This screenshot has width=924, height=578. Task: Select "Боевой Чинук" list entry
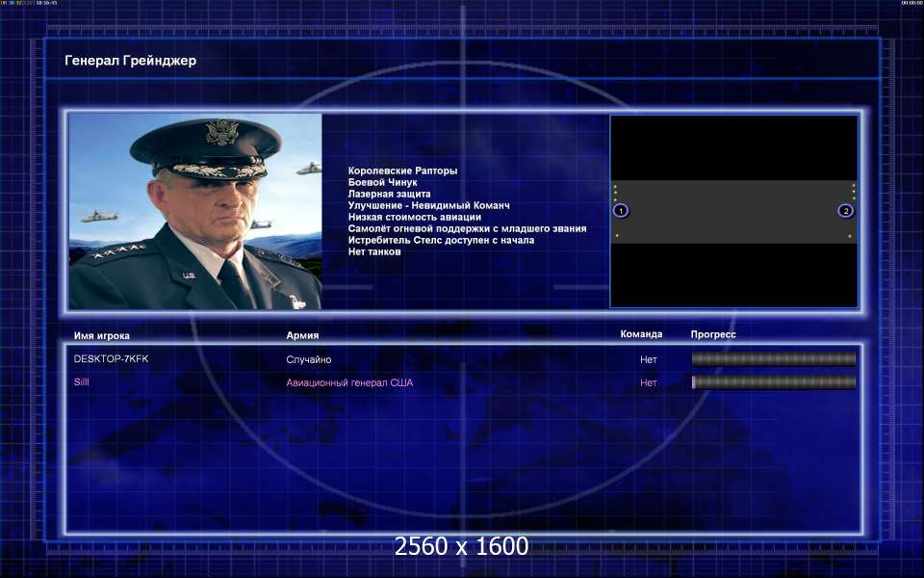coord(382,182)
